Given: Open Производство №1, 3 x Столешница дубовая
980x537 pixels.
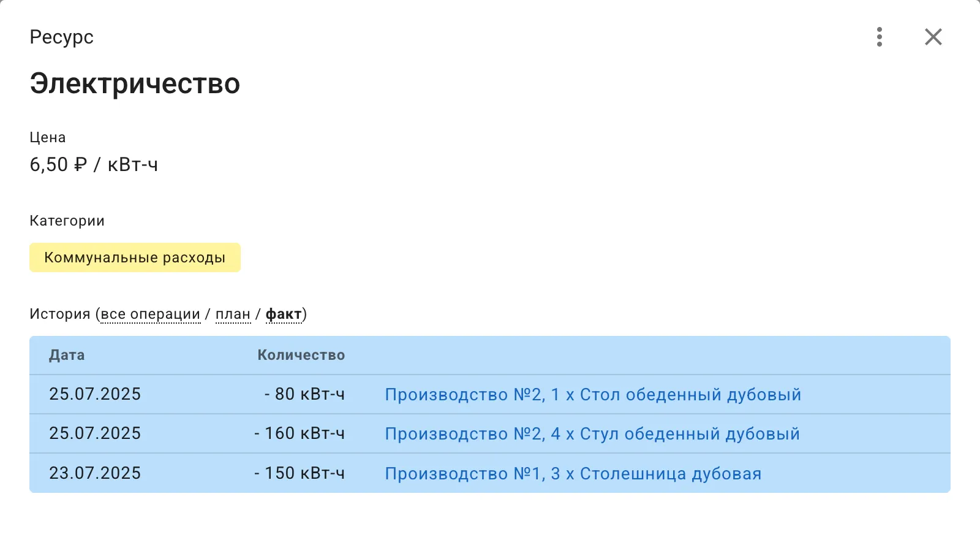Looking at the screenshot, I should click(x=573, y=473).
